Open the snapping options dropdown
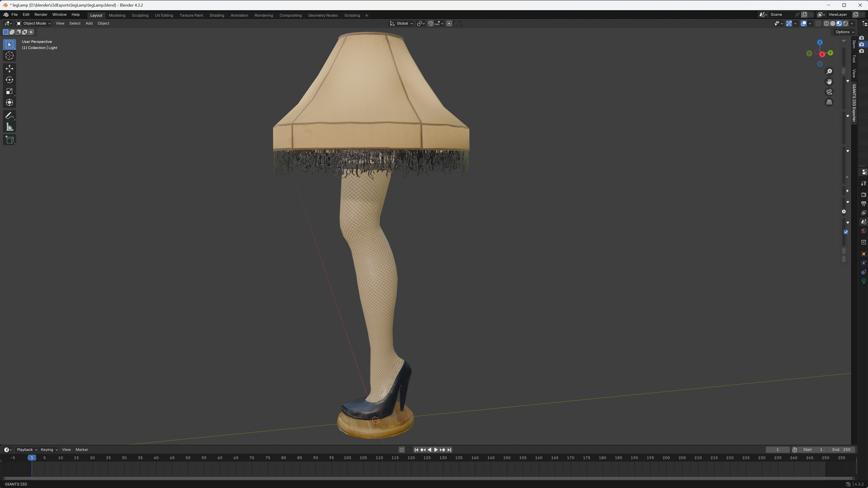 (x=439, y=23)
